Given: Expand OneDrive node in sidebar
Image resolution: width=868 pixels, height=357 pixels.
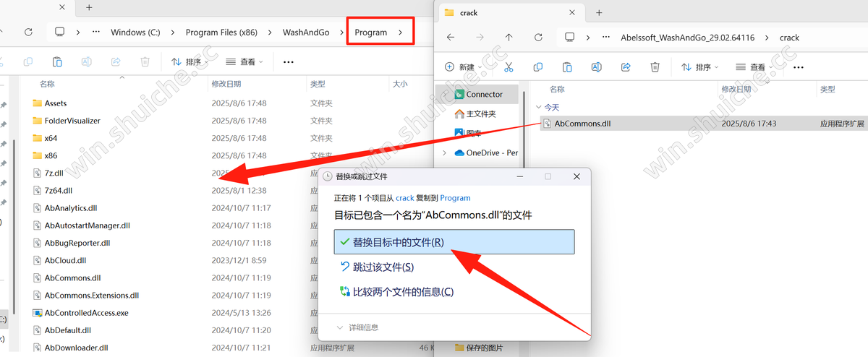Looking at the screenshot, I should (x=445, y=152).
